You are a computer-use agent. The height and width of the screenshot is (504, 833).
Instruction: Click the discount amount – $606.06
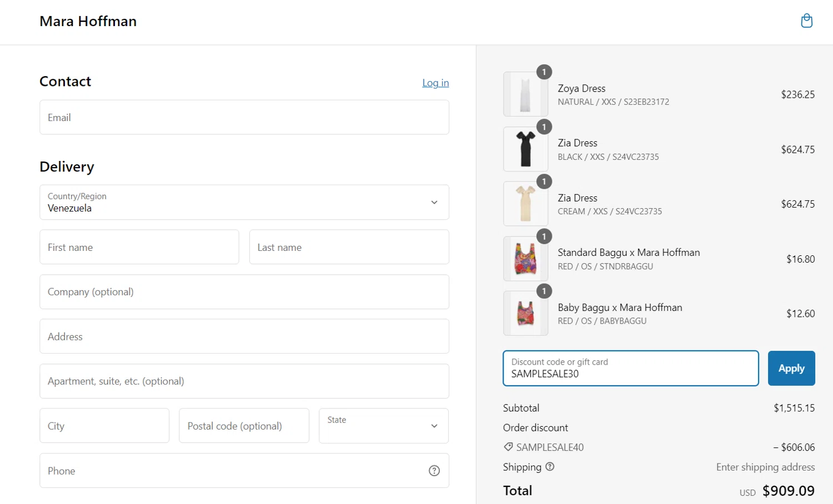(794, 447)
